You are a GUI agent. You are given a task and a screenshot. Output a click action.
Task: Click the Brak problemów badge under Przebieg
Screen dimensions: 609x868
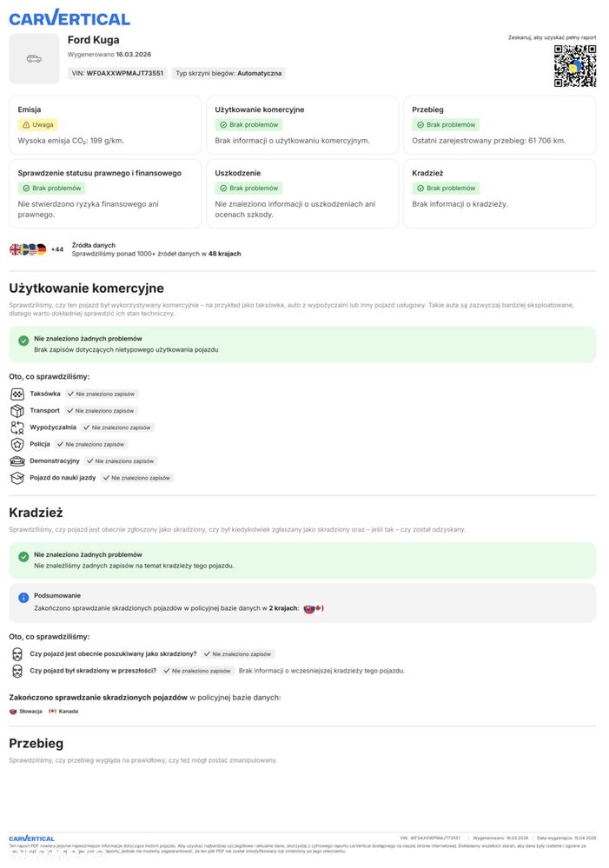(447, 125)
